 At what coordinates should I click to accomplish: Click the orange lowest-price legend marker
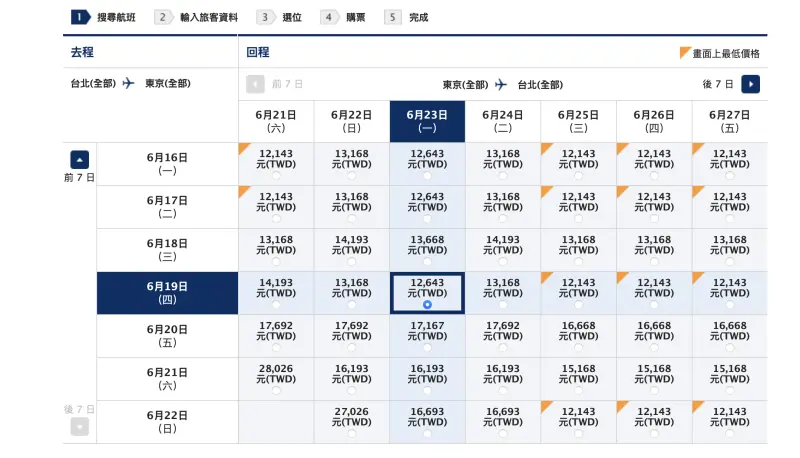(685, 53)
